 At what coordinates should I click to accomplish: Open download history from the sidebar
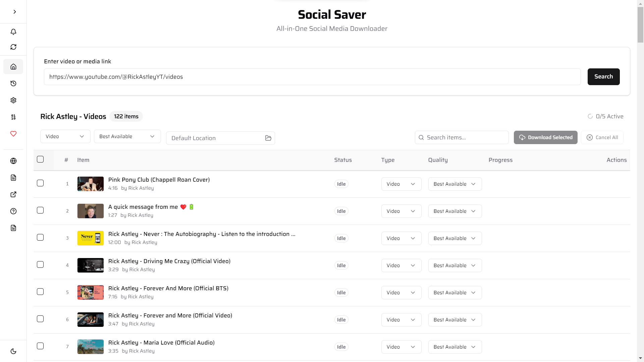(13, 83)
